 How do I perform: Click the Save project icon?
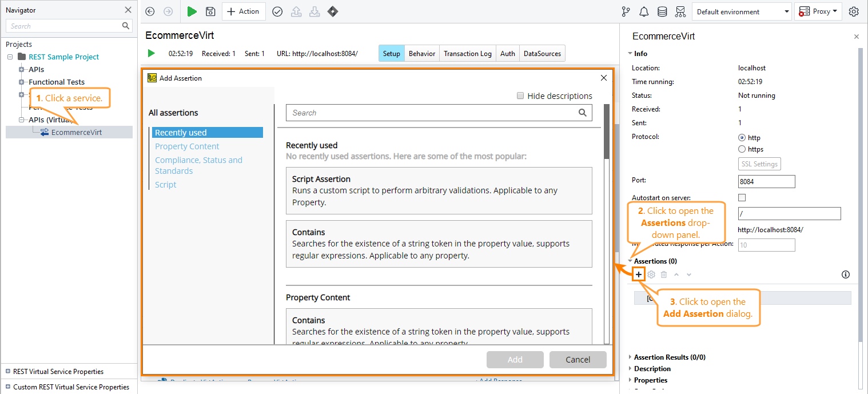[x=210, y=11]
